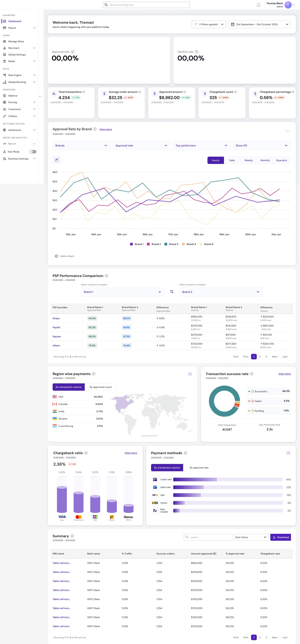Click the Transaction success rate info icon
Image resolution: width=300 pixels, height=644 pixels.
252,374
